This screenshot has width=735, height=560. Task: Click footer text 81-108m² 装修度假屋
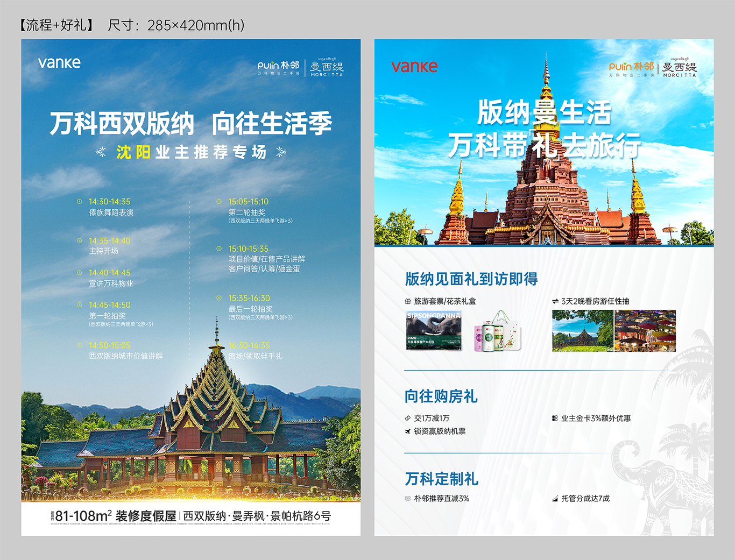pyautogui.click(x=116, y=516)
